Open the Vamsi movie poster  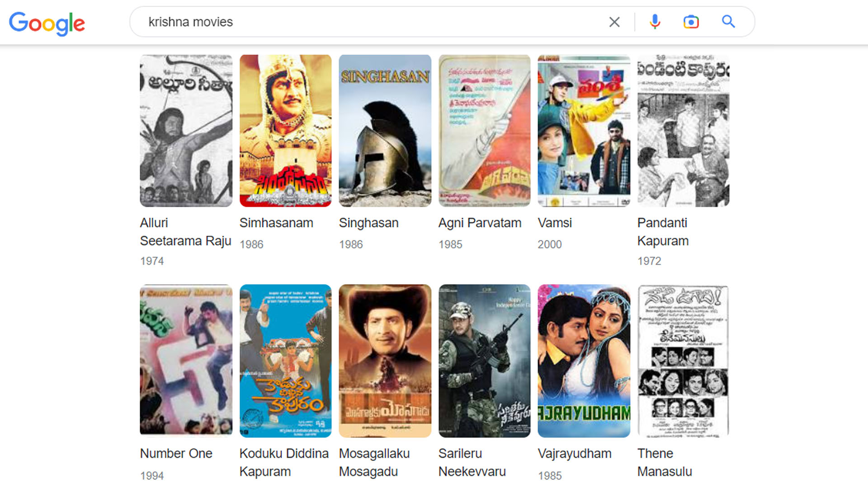(x=584, y=131)
